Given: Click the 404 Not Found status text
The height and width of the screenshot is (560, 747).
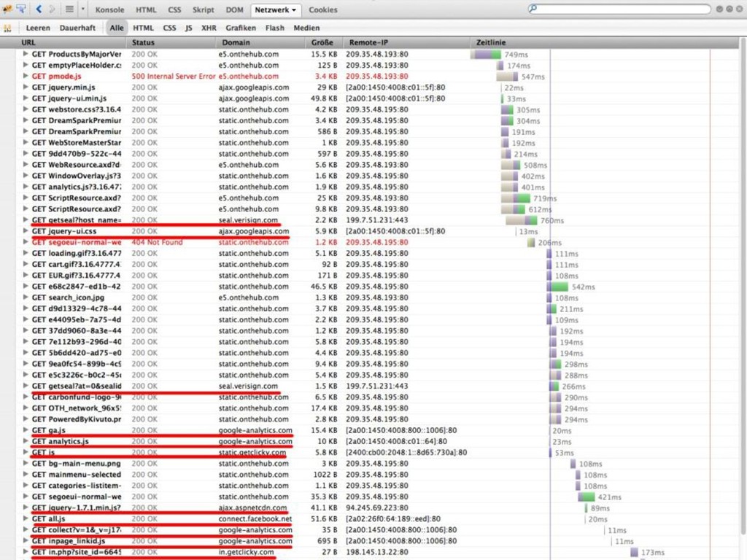Looking at the screenshot, I should (158, 242).
